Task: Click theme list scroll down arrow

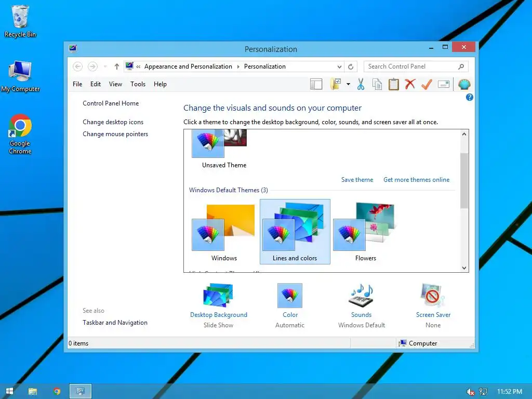Action: click(x=464, y=268)
